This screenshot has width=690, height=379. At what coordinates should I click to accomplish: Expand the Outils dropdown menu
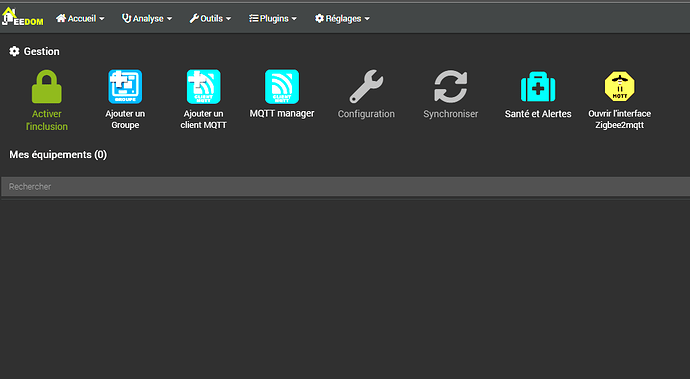210,18
